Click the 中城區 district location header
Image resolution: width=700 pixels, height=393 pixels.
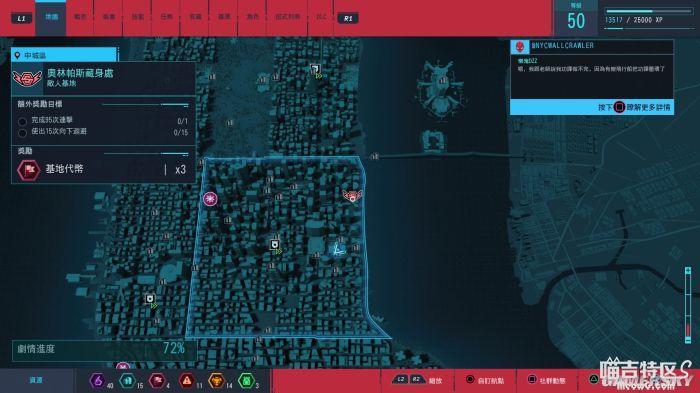pyautogui.click(x=64, y=55)
